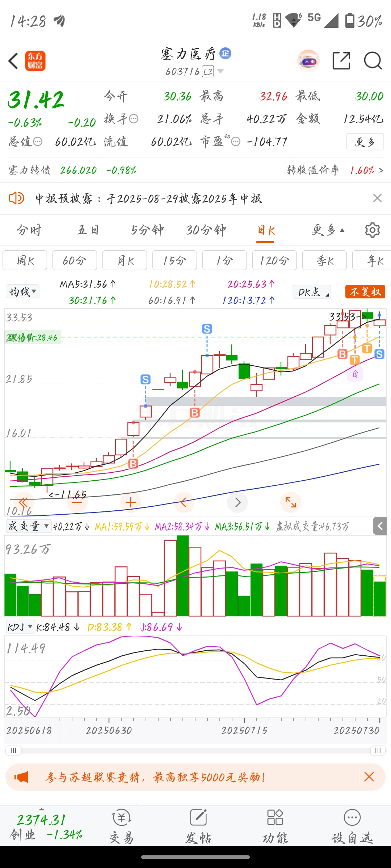Move chart left with orange arrow
Viewport: 391px width, 868px height.
pyautogui.click(x=184, y=502)
